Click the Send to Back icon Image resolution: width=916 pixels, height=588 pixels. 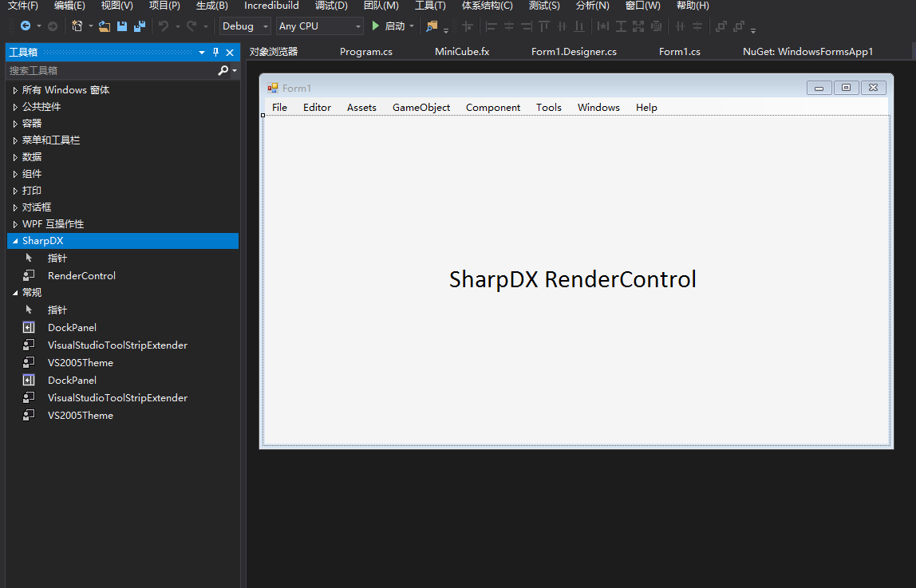click(x=739, y=26)
